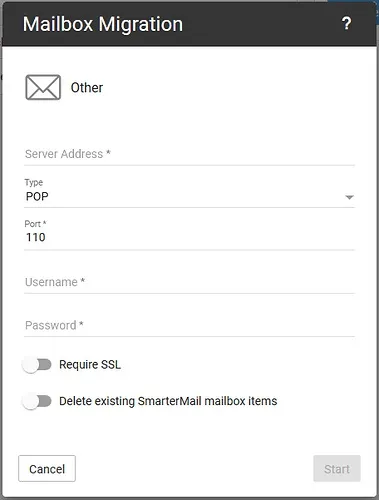This screenshot has height=500, width=379.
Task: Click the small Port label above 110
Action: pyautogui.click(x=35, y=224)
